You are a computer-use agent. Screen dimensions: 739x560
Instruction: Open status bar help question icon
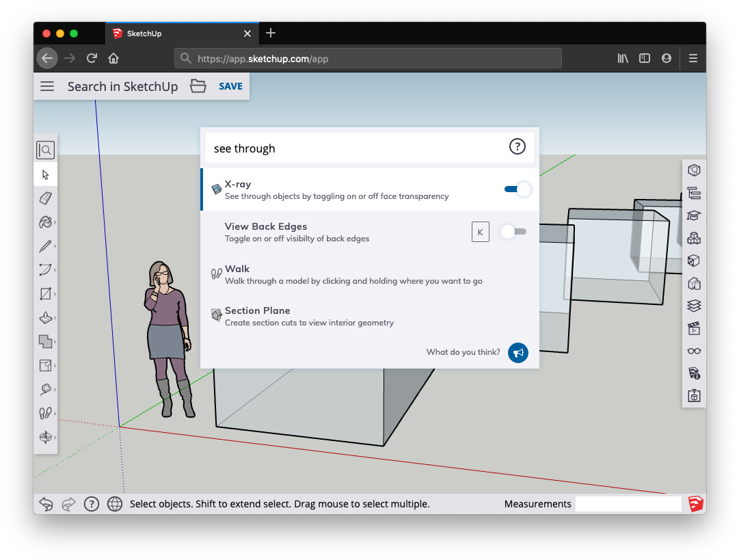point(92,504)
